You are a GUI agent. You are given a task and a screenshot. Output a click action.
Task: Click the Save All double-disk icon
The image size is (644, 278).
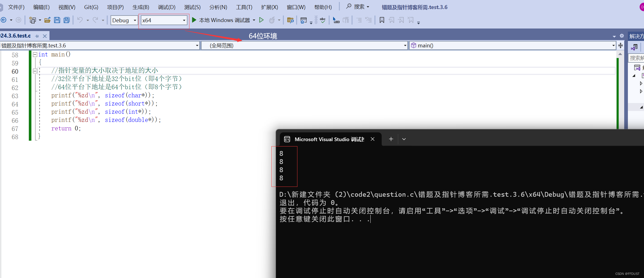(x=67, y=20)
